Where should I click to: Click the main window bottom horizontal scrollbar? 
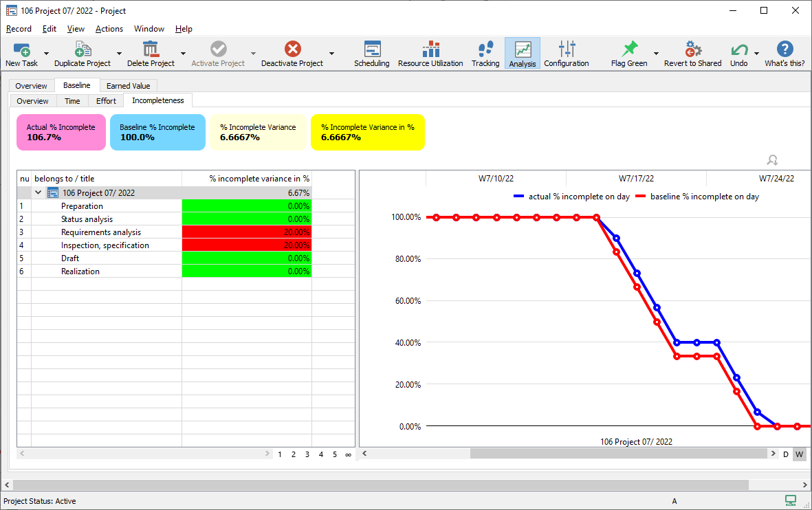(381, 485)
